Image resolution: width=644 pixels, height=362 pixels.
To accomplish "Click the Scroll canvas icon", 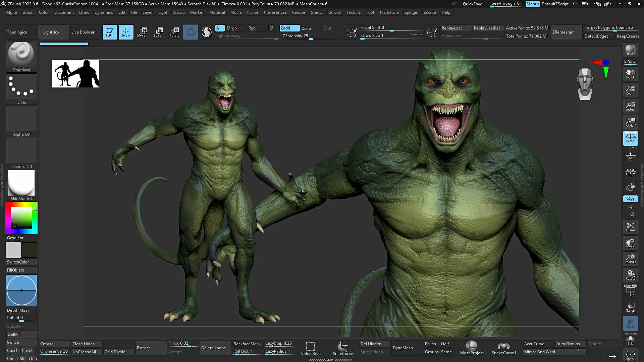I will click(x=630, y=74).
